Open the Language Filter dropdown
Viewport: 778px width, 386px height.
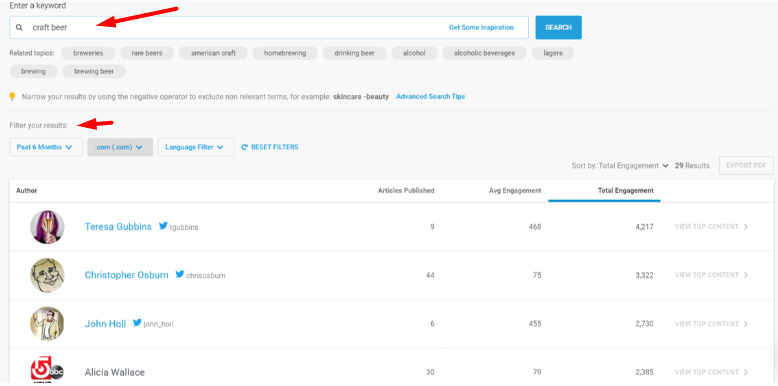pyautogui.click(x=196, y=147)
